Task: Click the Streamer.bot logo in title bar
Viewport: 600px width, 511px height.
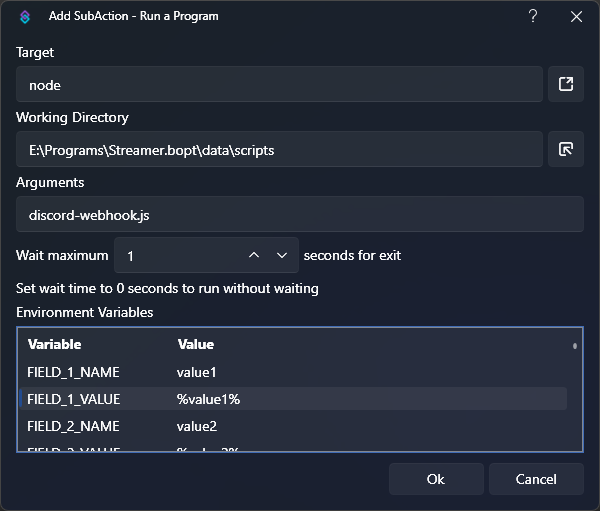Action: [x=26, y=17]
